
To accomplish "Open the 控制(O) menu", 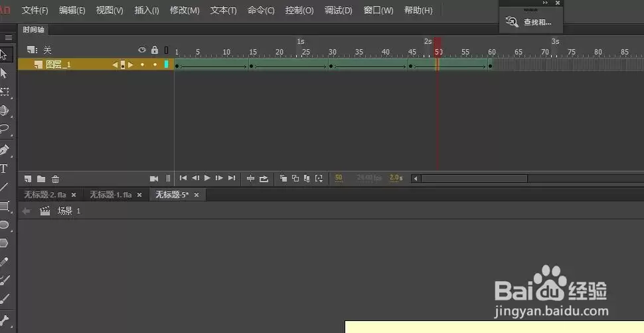I will (299, 10).
